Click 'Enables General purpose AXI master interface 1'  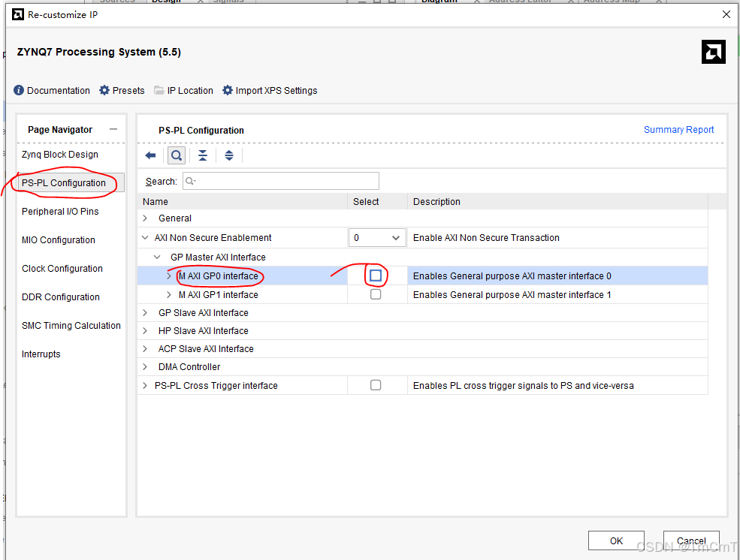click(512, 295)
